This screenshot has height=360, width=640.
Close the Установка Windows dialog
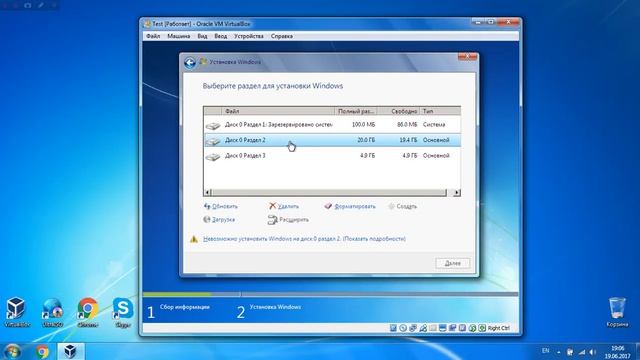(467, 57)
